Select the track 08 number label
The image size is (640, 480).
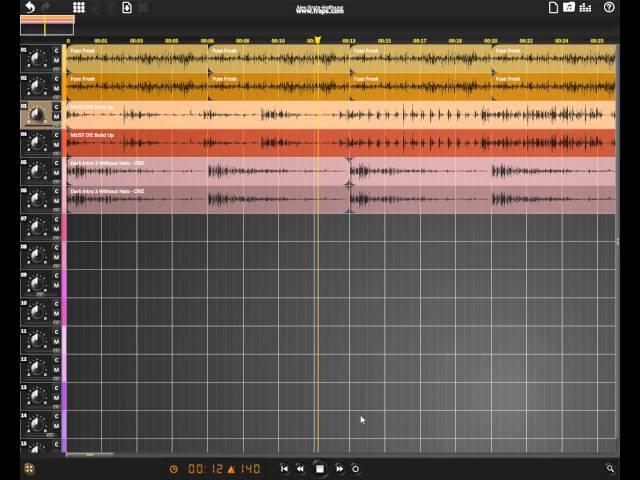click(24, 247)
